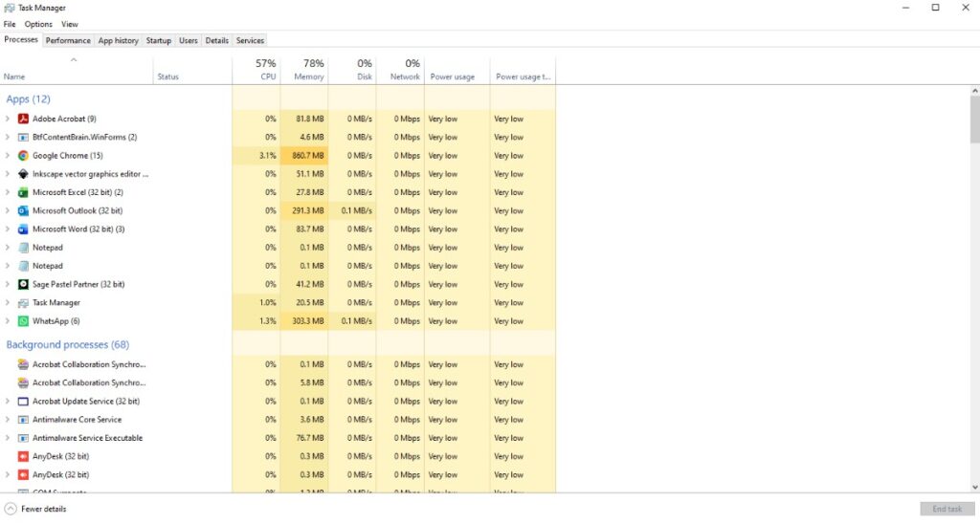Select Outlook's 291.3 MB memory value
Screen dimensions: 980x524
(x=308, y=211)
